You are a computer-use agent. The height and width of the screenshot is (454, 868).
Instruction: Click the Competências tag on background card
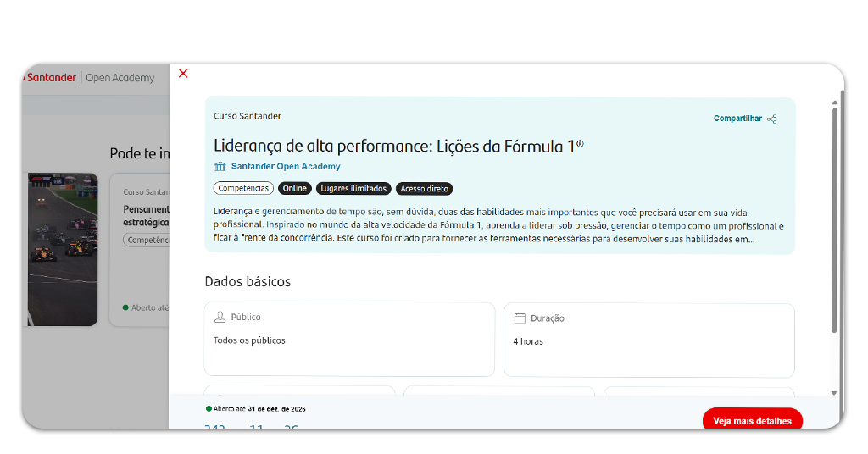click(146, 240)
